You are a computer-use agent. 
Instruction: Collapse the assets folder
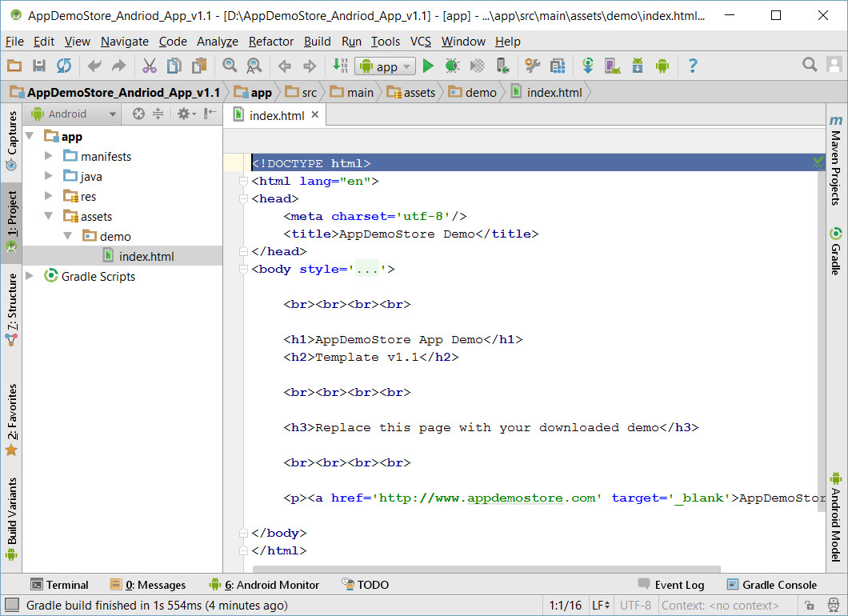(x=48, y=216)
